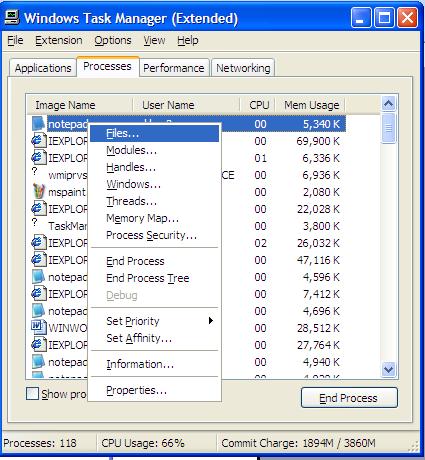
Task: Click the IEXPLORE icon in the 47,116 K row
Action: [x=38, y=260]
